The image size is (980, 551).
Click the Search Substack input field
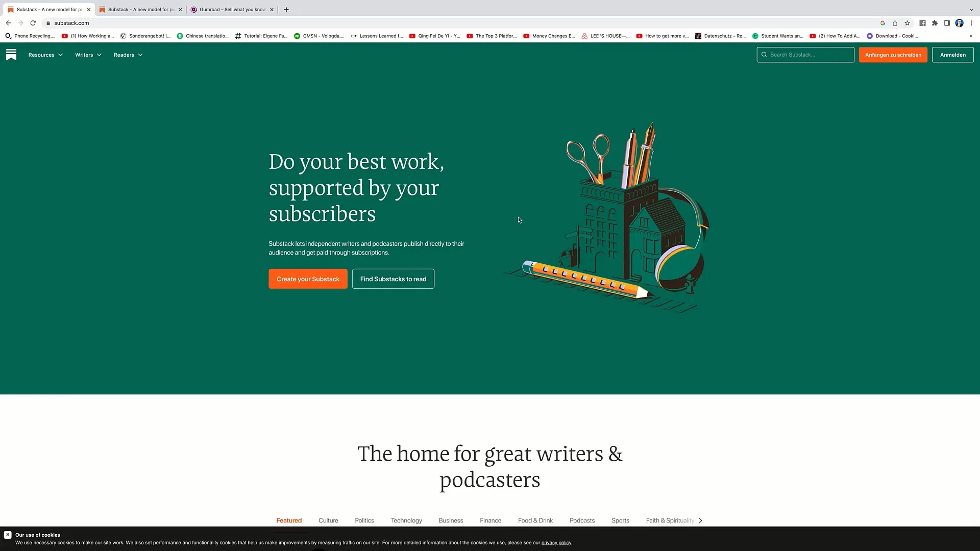(805, 55)
